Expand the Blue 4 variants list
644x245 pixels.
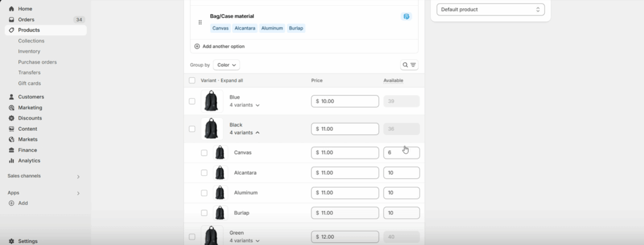(244, 105)
